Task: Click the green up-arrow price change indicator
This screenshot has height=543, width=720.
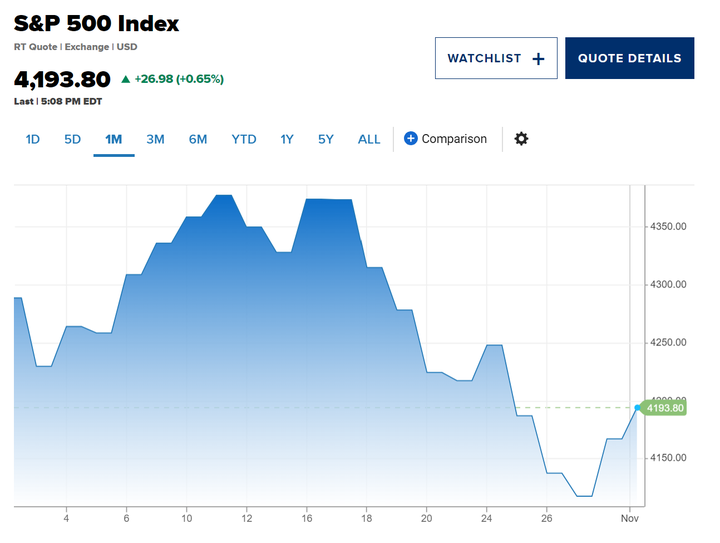Action: (x=125, y=79)
